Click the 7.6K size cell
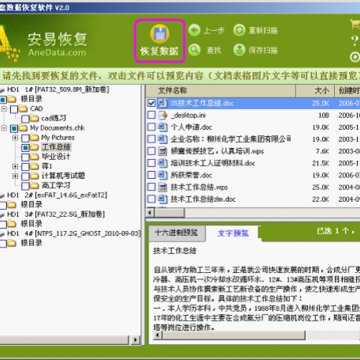The width and height of the screenshot is (360, 360). click(x=322, y=151)
